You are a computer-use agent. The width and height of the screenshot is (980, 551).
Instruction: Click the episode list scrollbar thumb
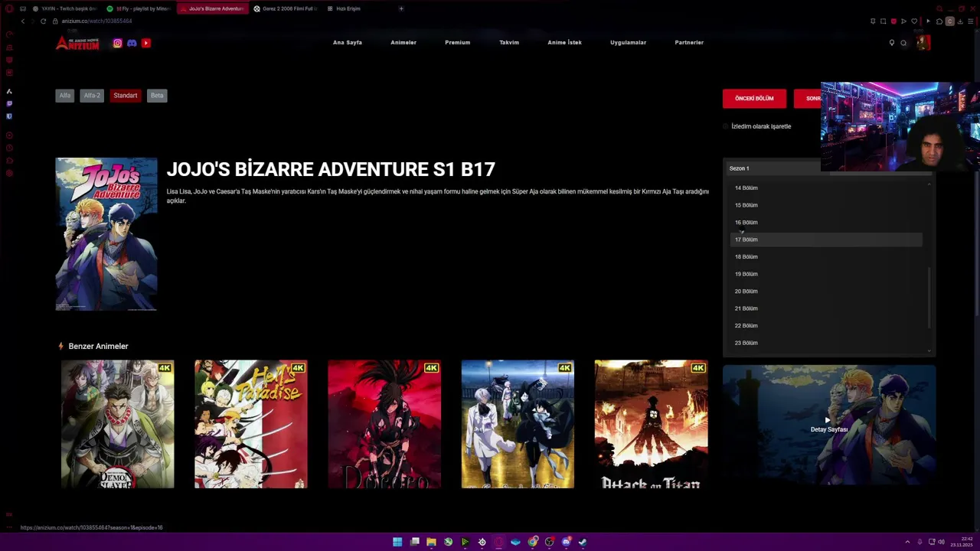point(929,297)
